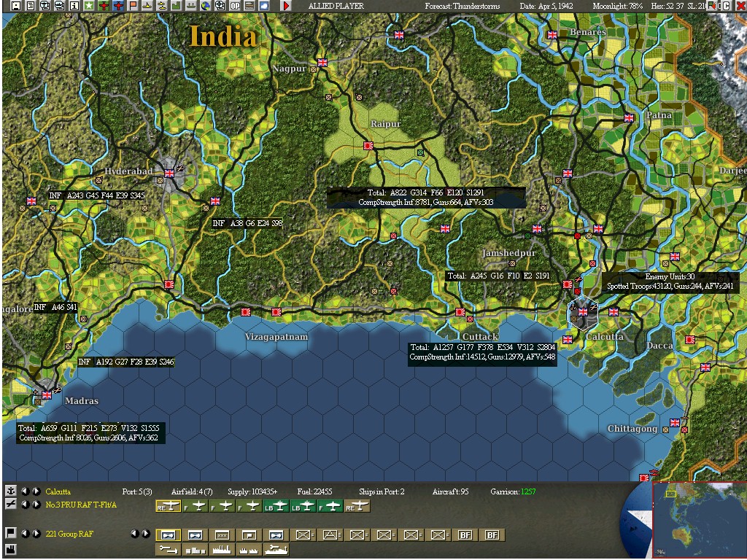Select the red plane on green background icon
747x560 pixels.
coord(104,6)
